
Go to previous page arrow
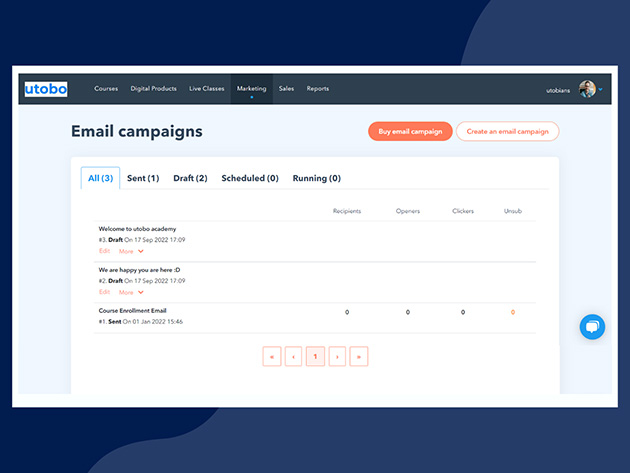coord(293,356)
